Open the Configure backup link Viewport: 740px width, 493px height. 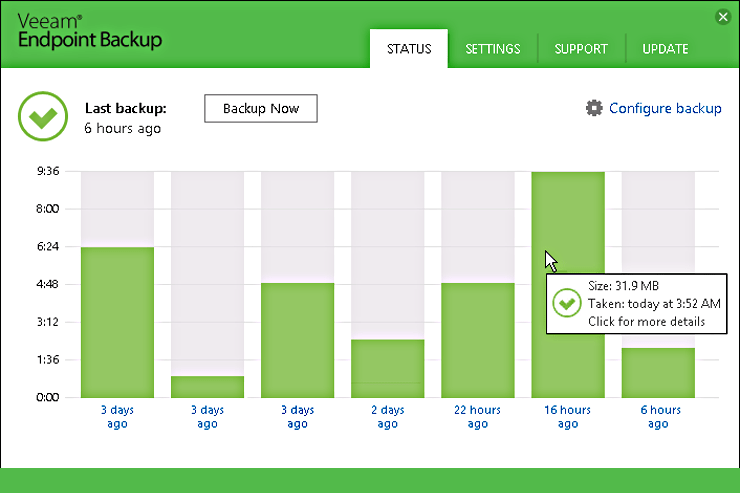(665, 108)
